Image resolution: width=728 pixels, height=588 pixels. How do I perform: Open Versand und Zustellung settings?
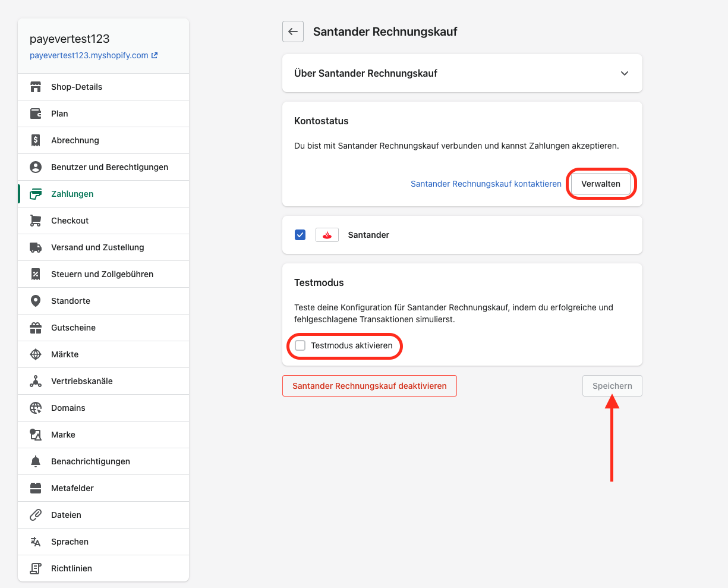(103, 247)
